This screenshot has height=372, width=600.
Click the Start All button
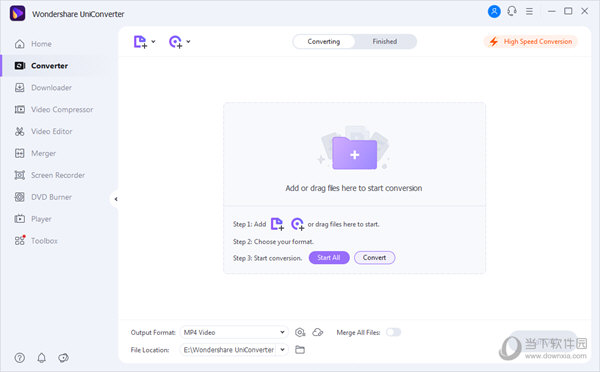pos(329,258)
